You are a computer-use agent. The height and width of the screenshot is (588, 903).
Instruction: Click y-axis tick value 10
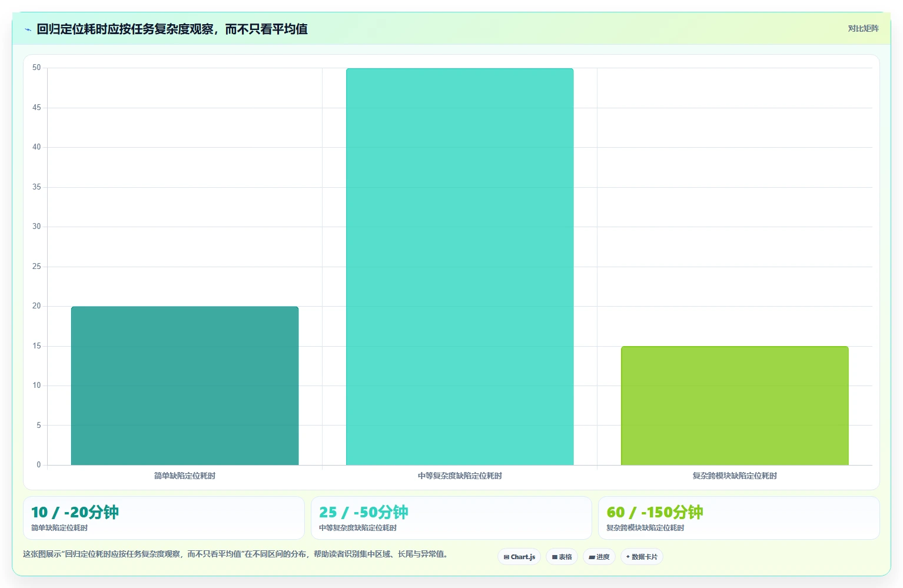[36, 386]
